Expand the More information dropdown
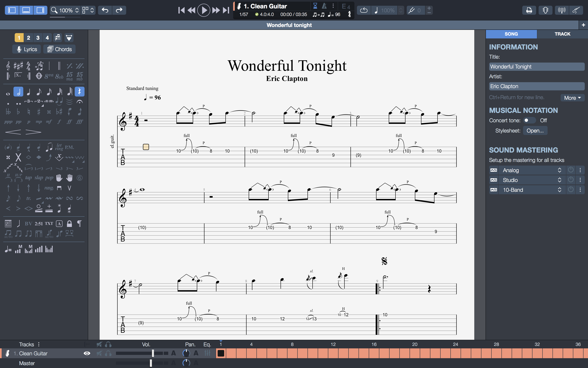Viewport: 588px width, 368px height. pyautogui.click(x=572, y=98)
